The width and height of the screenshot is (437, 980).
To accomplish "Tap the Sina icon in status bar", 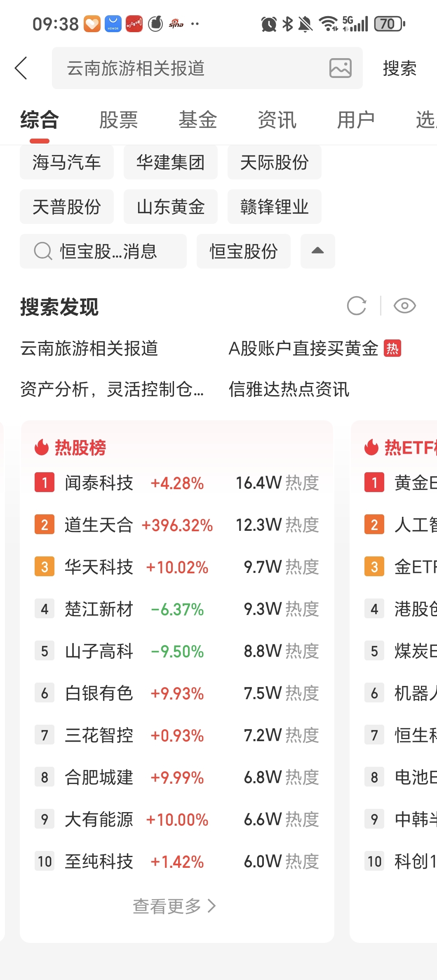I will (176, 24).
